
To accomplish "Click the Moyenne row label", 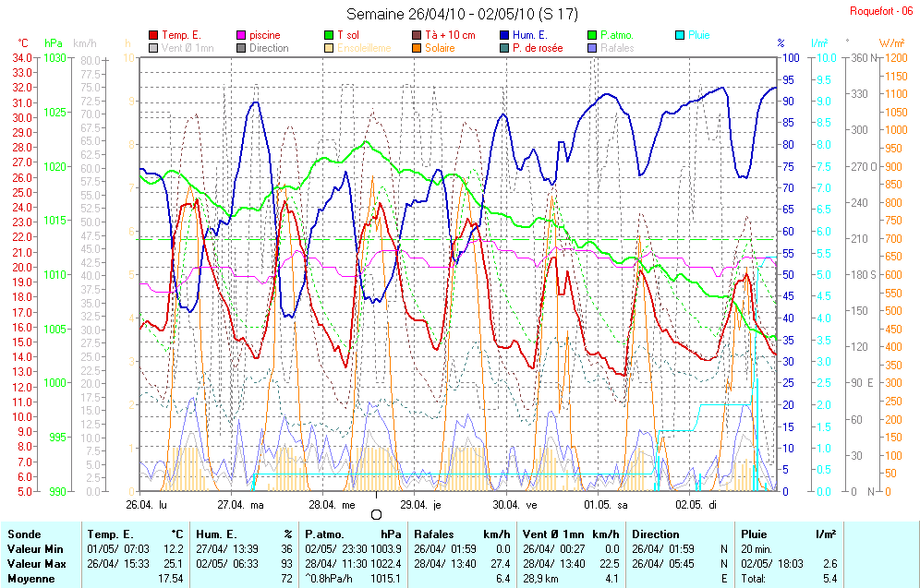I will [x=31, y=579].
